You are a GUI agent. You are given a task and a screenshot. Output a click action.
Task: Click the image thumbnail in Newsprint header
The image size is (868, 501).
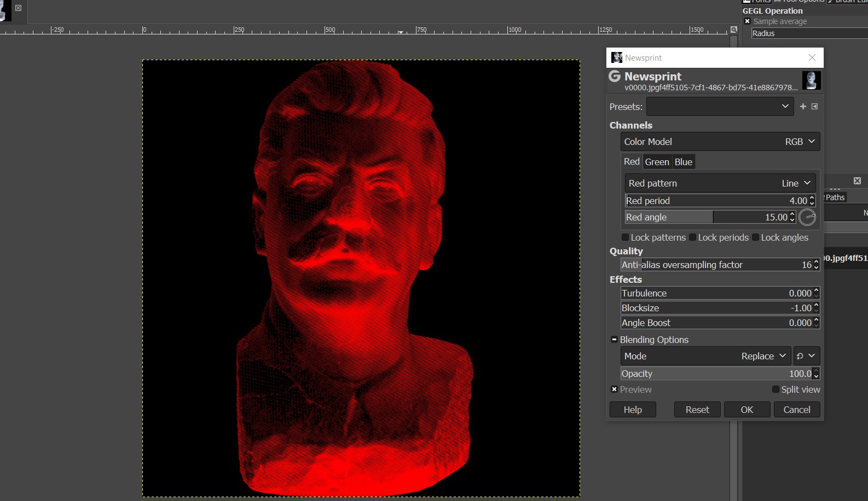pyautogui.click(x=811, y=80)
